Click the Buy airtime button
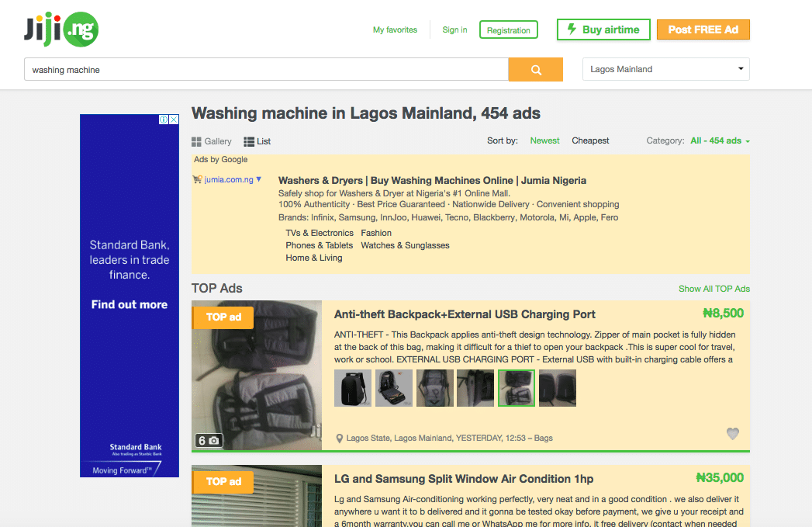This screenshot has height=527, width=812. 603,29
